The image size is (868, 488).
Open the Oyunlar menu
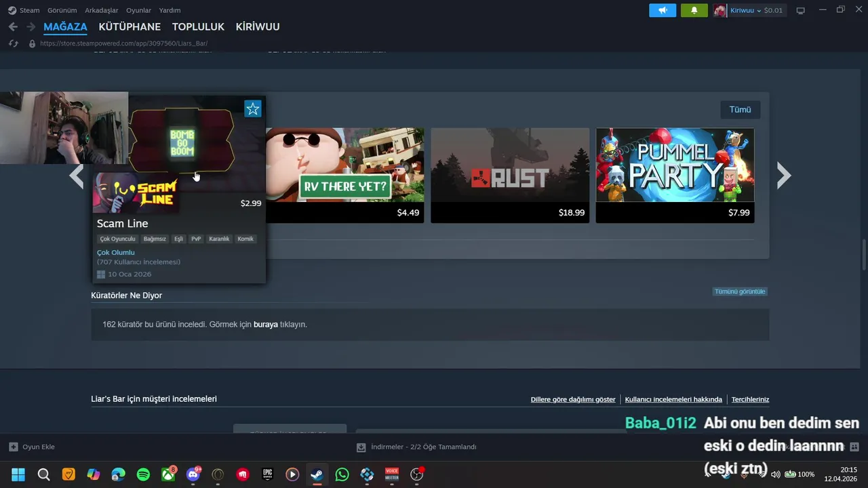tap(138, 10)
